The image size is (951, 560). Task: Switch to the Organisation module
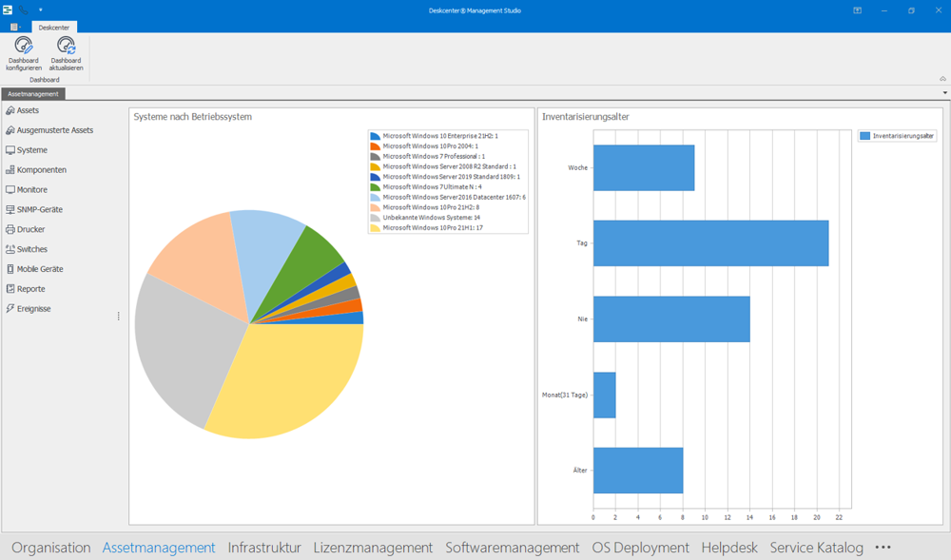pyautogui.click(x=51, y=548)
